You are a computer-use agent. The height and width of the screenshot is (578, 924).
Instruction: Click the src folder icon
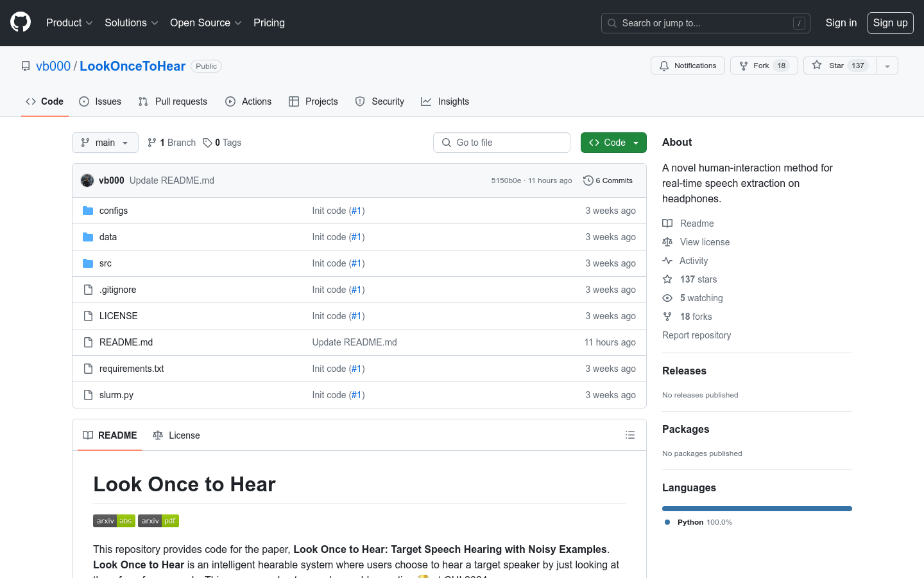click(89, 263)
